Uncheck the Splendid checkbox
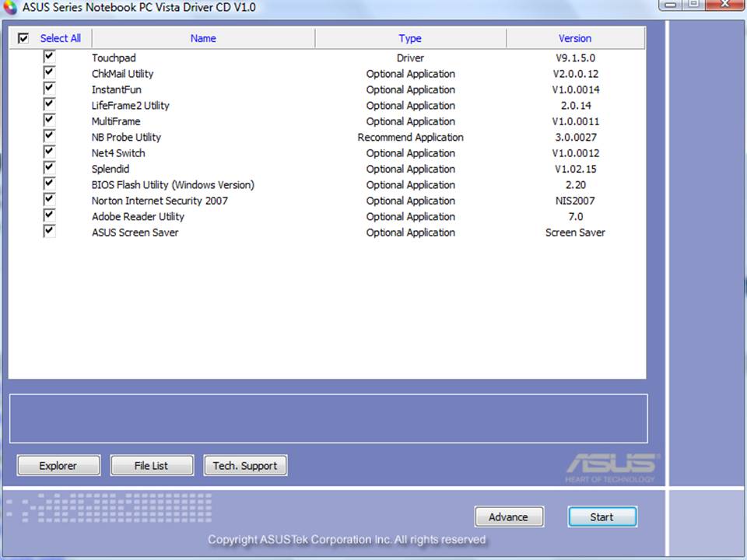This screenshot has height=560, width=747. tap(49, 168)
